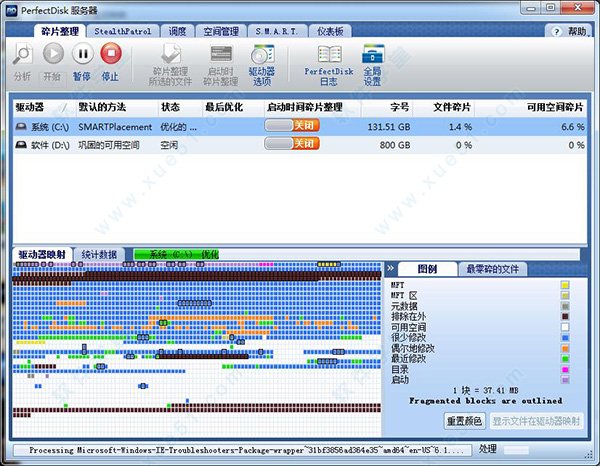Click the 131.51 GB size value

389,127
